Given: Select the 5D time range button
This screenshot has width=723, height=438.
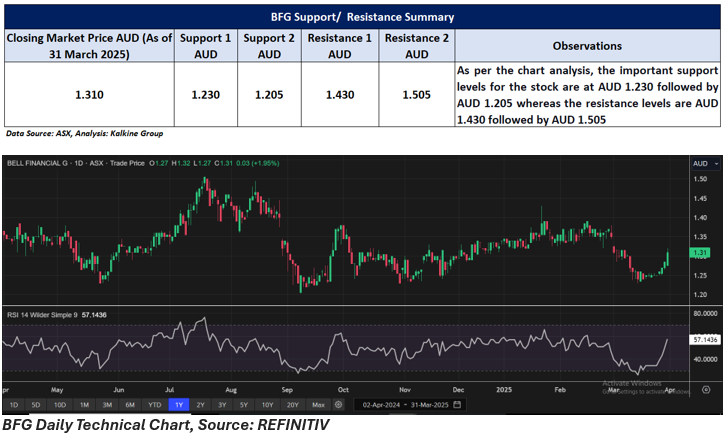Looking at the screenshot, I should (36, 405).
